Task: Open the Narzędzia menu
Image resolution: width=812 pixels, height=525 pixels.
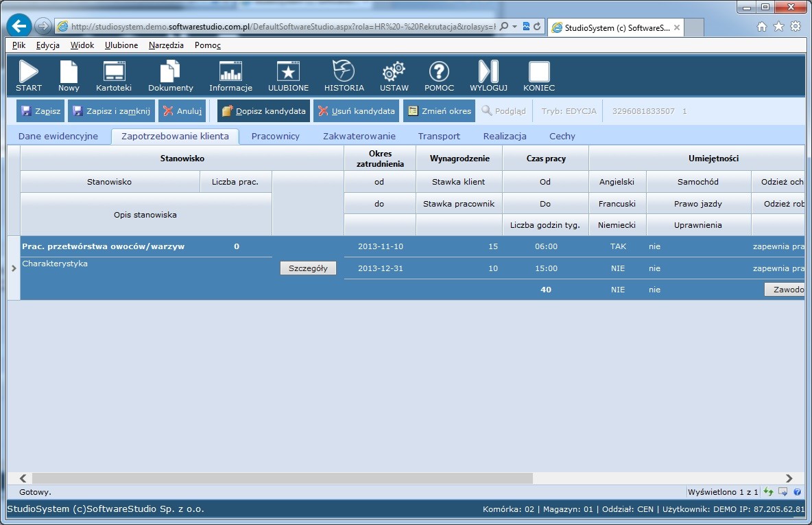Action: click(166, 45)
